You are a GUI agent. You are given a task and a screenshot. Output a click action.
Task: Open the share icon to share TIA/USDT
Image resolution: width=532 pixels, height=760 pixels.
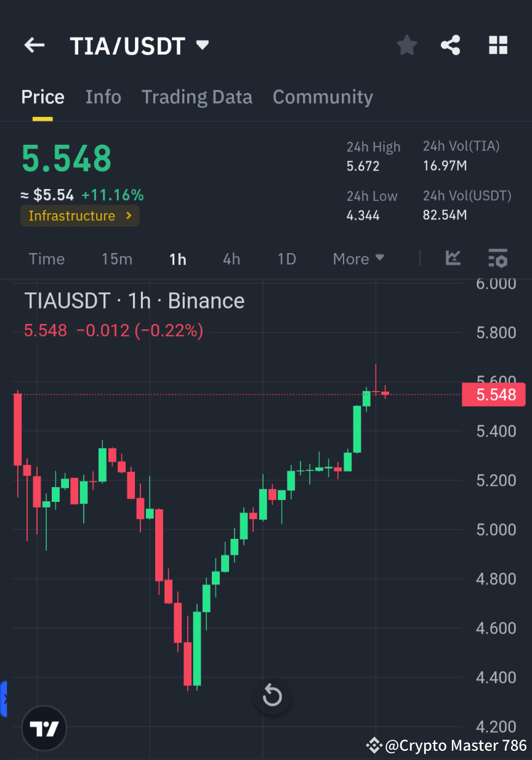[x=451, y=45]
